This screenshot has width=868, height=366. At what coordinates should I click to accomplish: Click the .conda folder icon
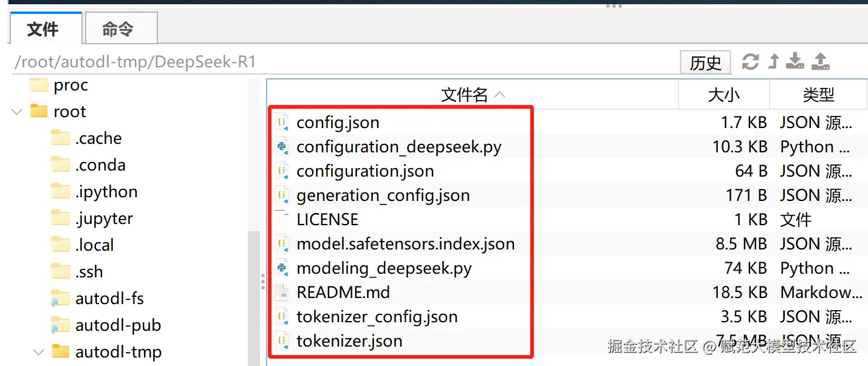[x=61, y=165]
